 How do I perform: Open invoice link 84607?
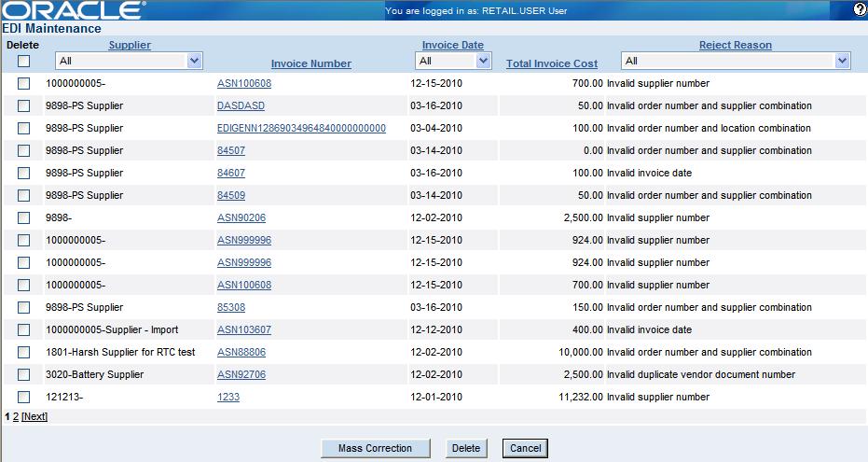tap(231, 173)
